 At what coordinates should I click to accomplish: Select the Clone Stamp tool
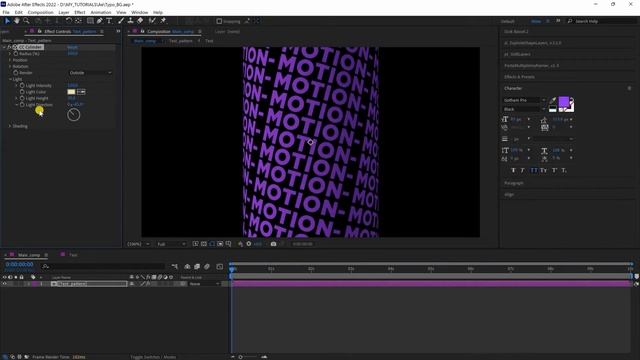[x=131, y=21]
